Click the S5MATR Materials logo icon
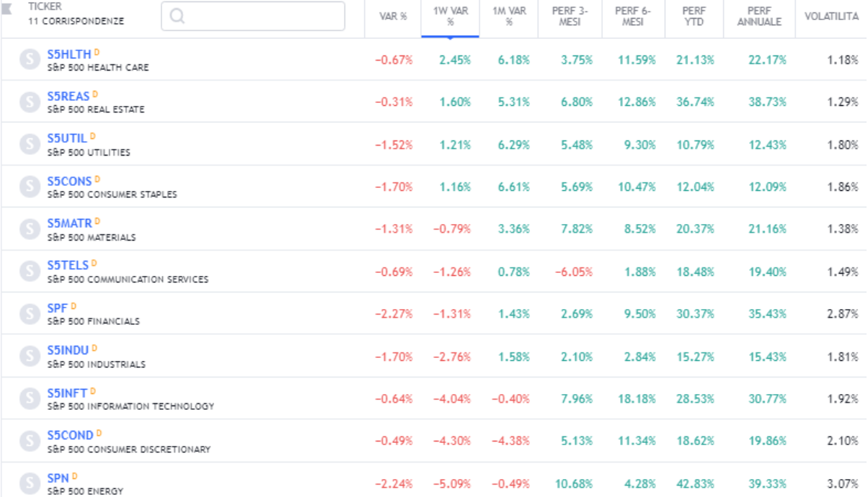868x497 pixels. (x=30, y=229)
